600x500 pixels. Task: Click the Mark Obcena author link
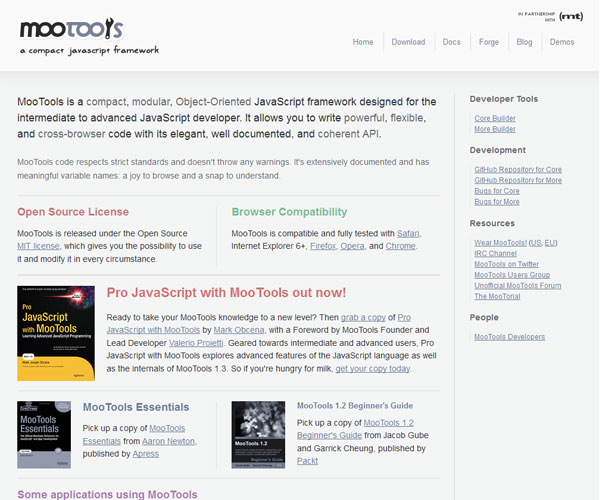pos(239,330)
